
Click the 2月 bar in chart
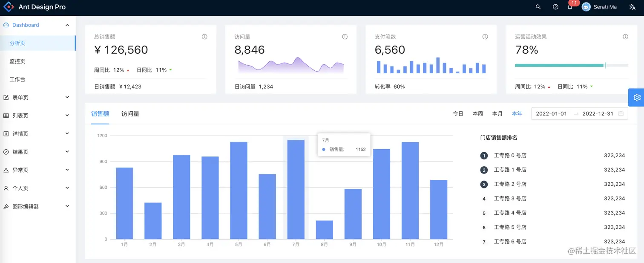(x=153, y=221)
